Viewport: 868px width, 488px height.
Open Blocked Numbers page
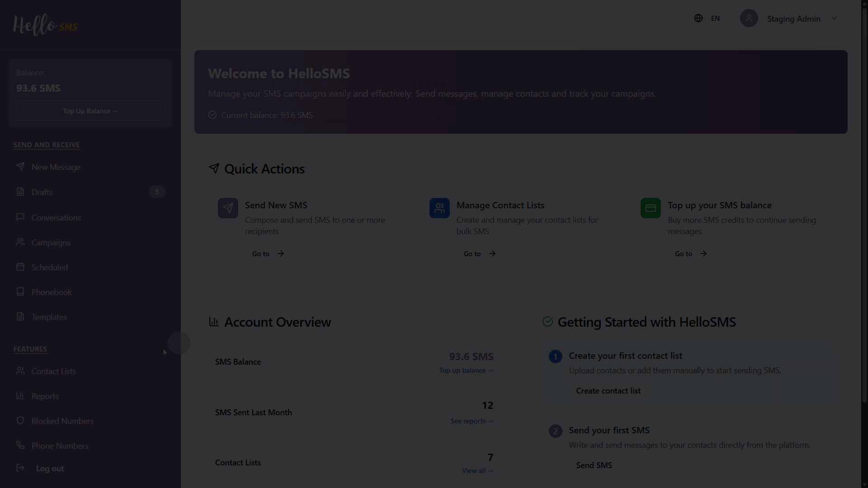click(62, 421)
